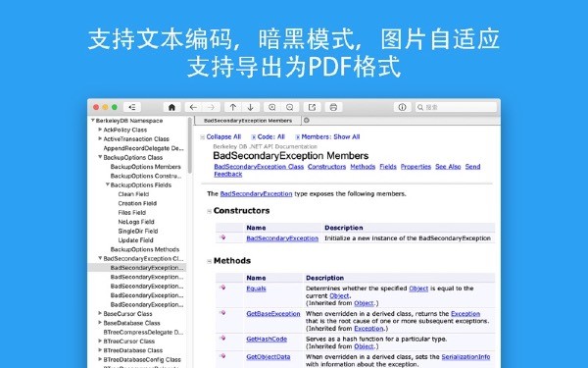588x368 pixels.
Task: Expand the BTreeDatabase Class node
Action: click(100, 350)
